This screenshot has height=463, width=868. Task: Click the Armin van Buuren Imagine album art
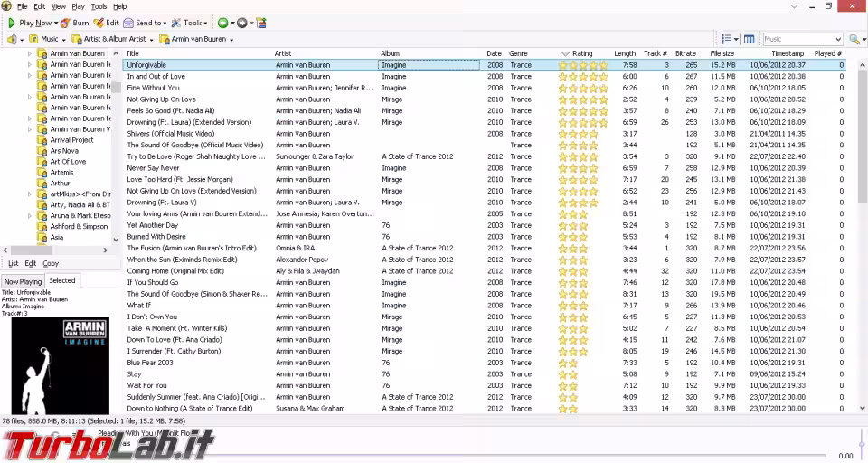click(60, 364)
